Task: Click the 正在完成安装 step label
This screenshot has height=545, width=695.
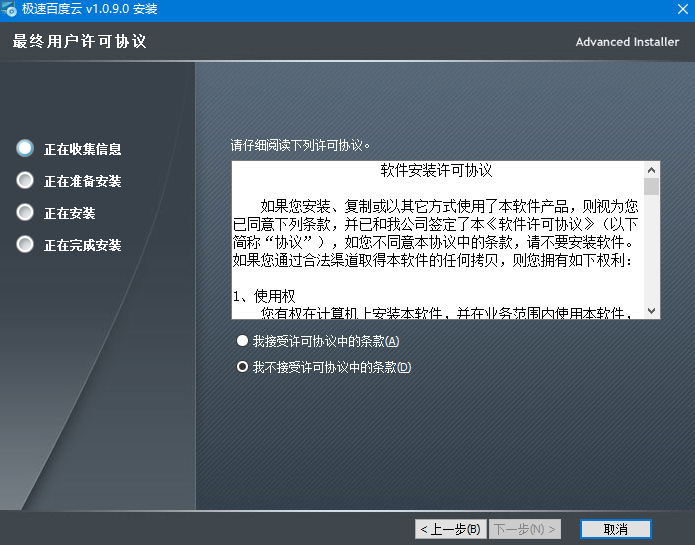Action: 82,245
